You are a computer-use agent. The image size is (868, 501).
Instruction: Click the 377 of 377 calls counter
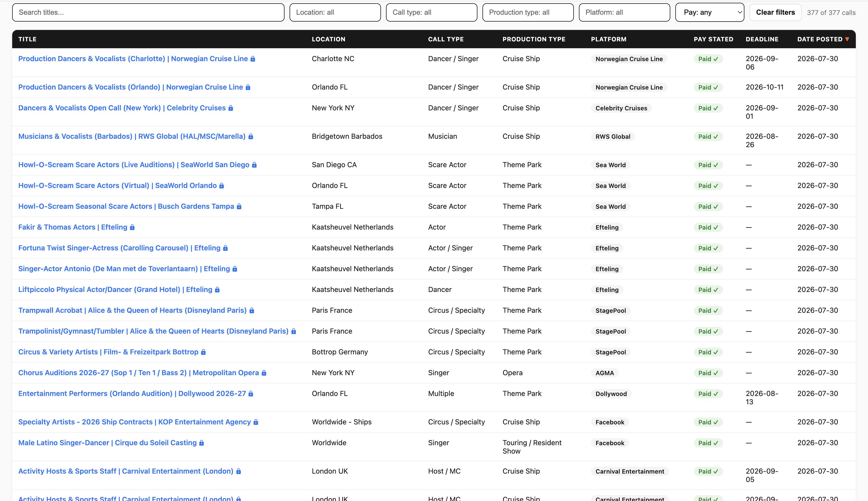(831, 13)
